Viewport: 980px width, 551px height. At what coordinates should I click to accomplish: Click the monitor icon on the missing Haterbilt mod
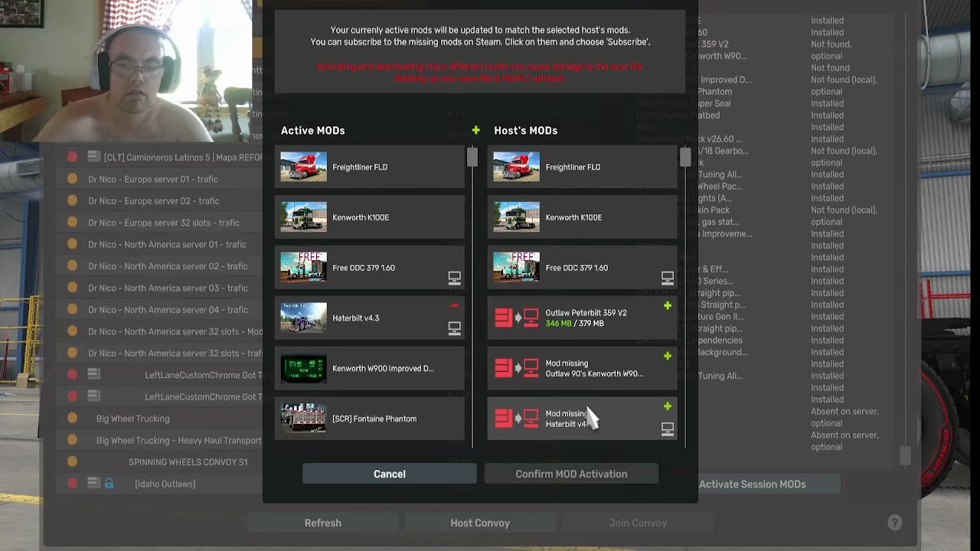(667, 429)
